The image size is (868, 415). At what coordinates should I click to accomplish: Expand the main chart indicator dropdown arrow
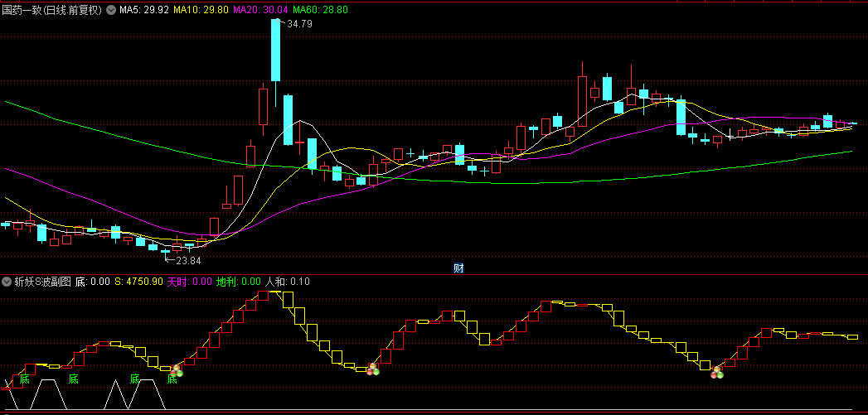click(x=110, y=10)
